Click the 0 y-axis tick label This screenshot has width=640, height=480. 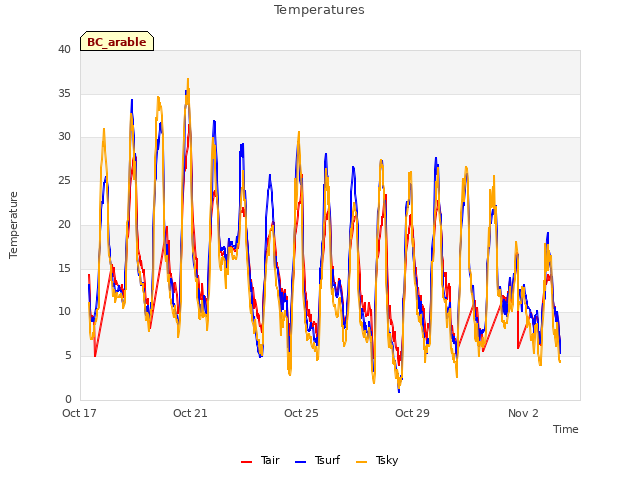click(68, 399)
